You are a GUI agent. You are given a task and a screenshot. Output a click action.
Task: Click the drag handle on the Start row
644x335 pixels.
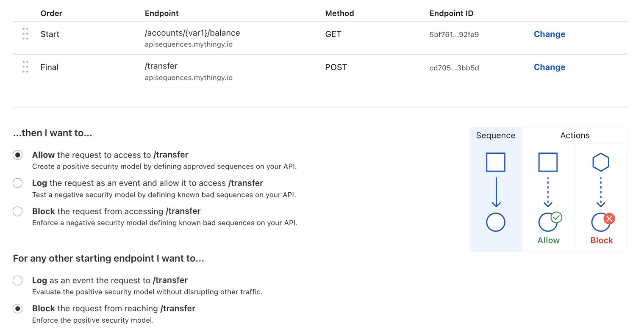coord(25,34)
